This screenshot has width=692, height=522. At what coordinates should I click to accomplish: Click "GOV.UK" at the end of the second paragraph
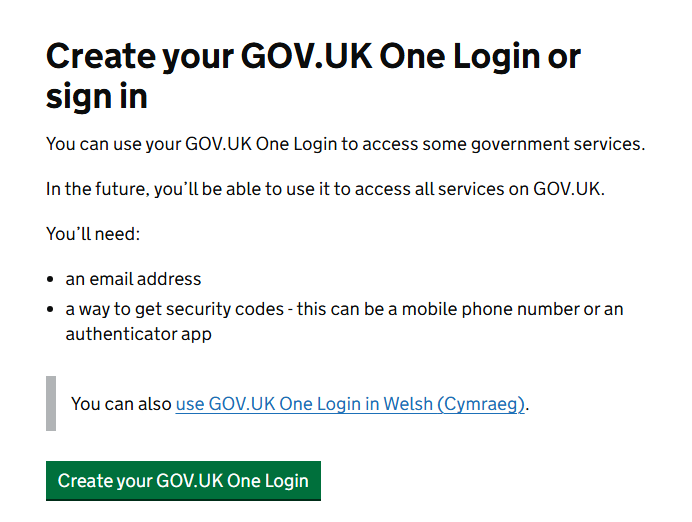[x=568, y=189]
